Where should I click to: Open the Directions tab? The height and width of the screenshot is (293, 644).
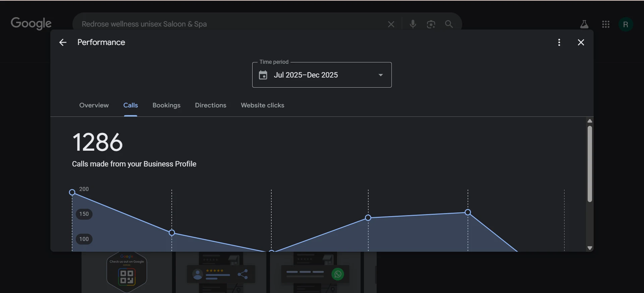(x=211, y=105)
